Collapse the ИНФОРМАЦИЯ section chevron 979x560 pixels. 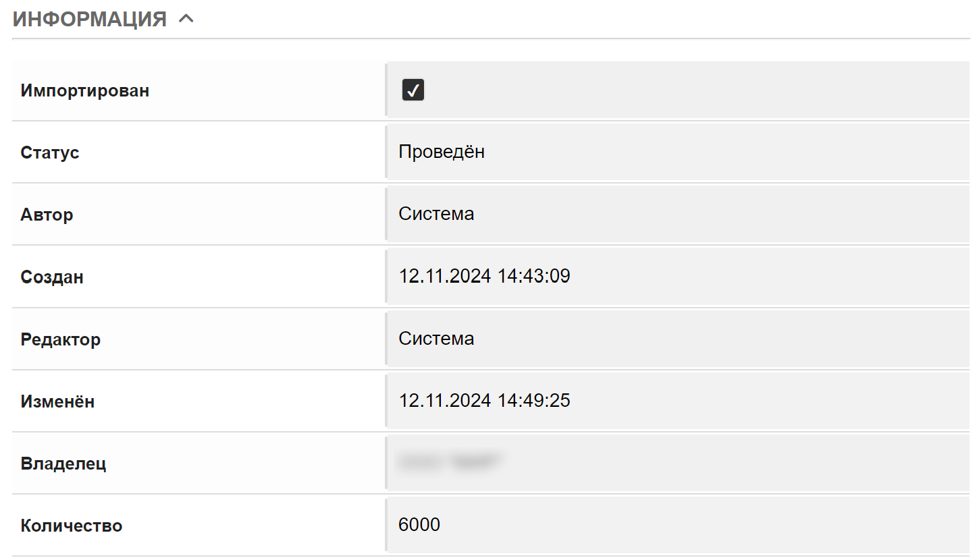186,20
